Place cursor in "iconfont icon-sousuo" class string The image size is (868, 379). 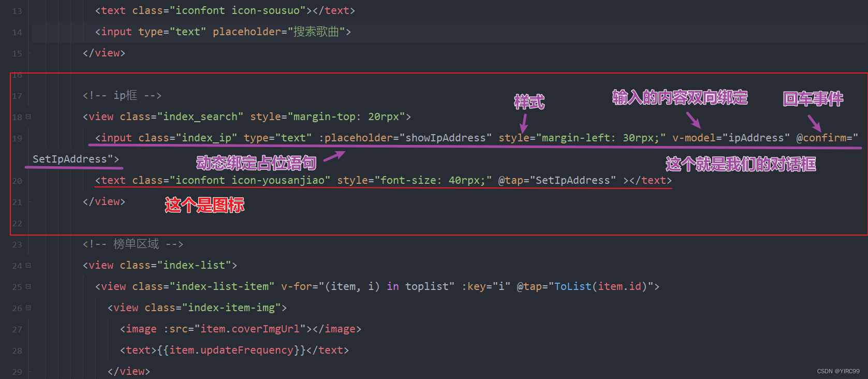point(238,10)
